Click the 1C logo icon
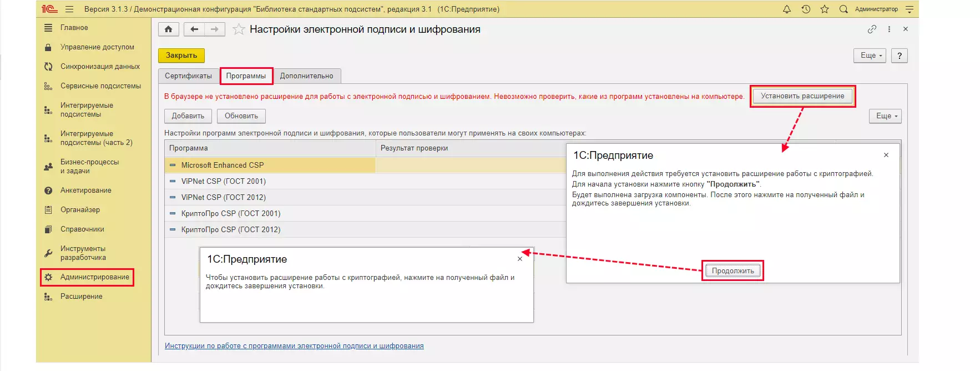Image resolution: width=980 pixels, height=371 pixels. point(49,9)
